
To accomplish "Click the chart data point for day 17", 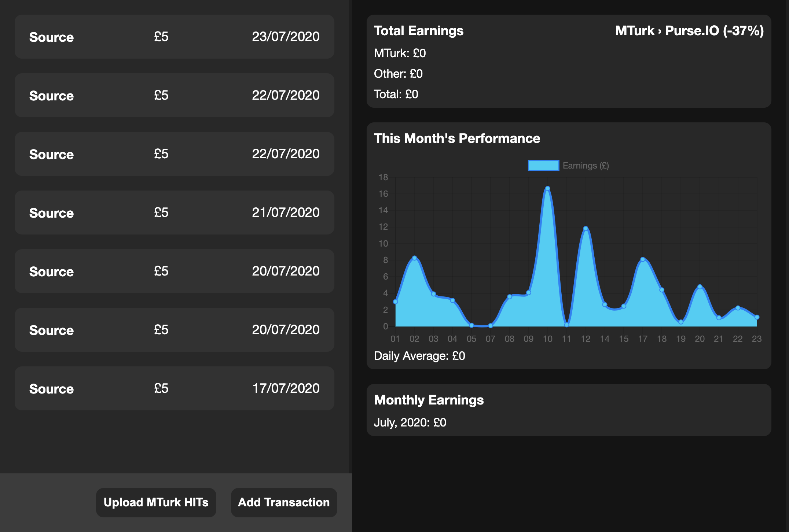I will tap(643, 259).
